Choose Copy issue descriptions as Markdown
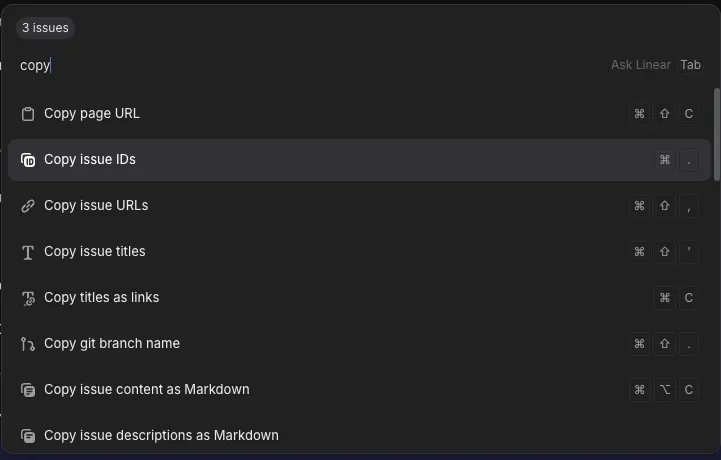 click(x=360, y=435)
